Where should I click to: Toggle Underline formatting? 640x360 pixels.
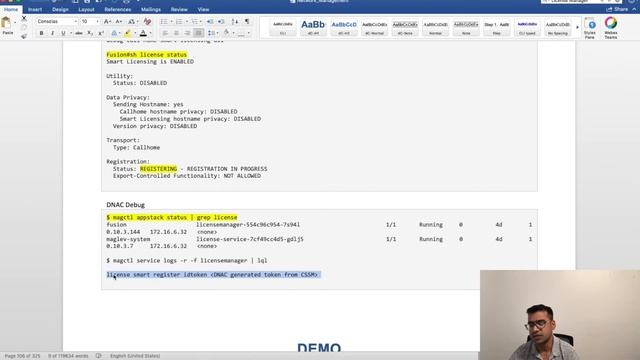[63, 33]
